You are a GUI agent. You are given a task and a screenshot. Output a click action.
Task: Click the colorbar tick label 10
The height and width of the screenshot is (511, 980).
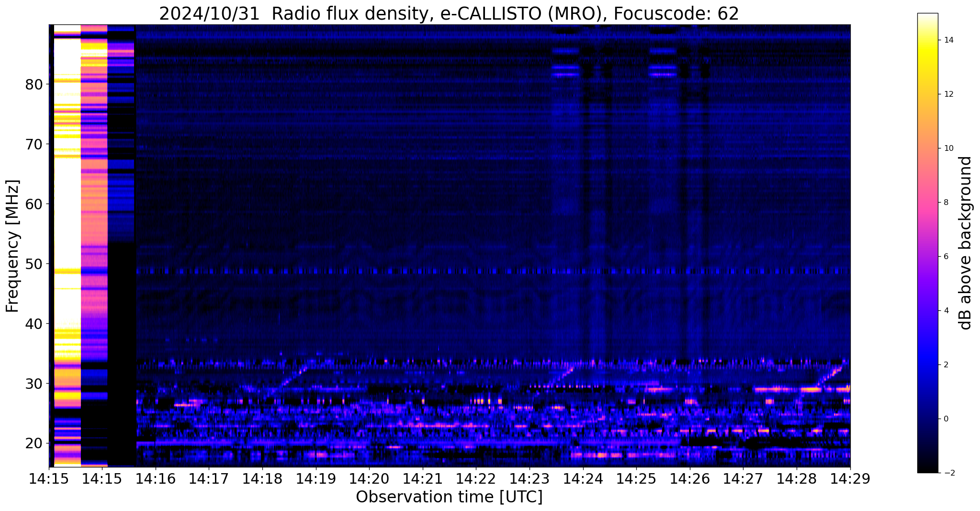coord(948,148)
